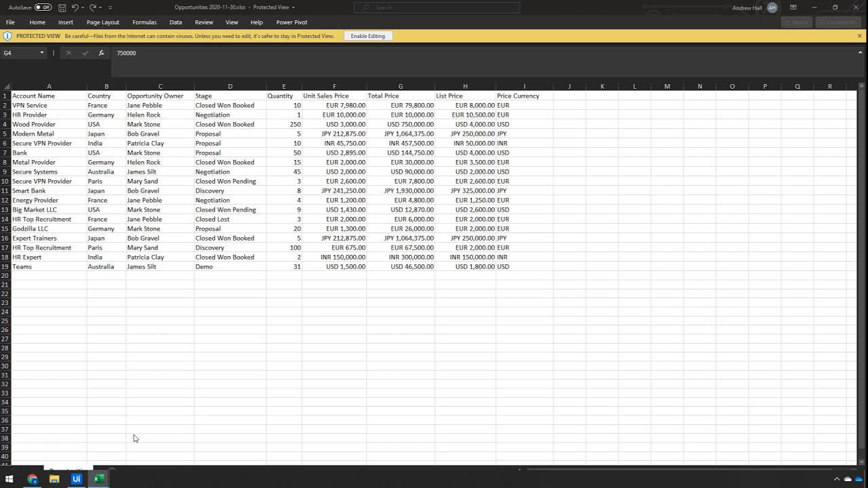Open Customize Quick Access Toolbar dropdown

111,7
